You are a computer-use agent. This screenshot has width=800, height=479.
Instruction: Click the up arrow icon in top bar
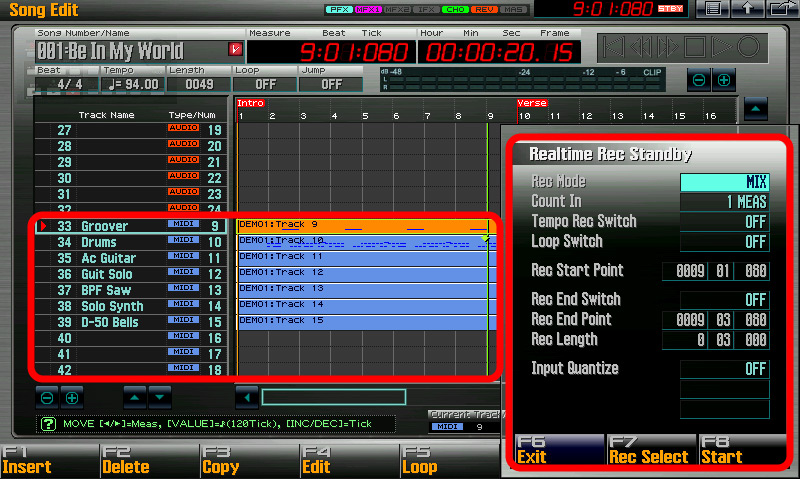coord(747,9)
